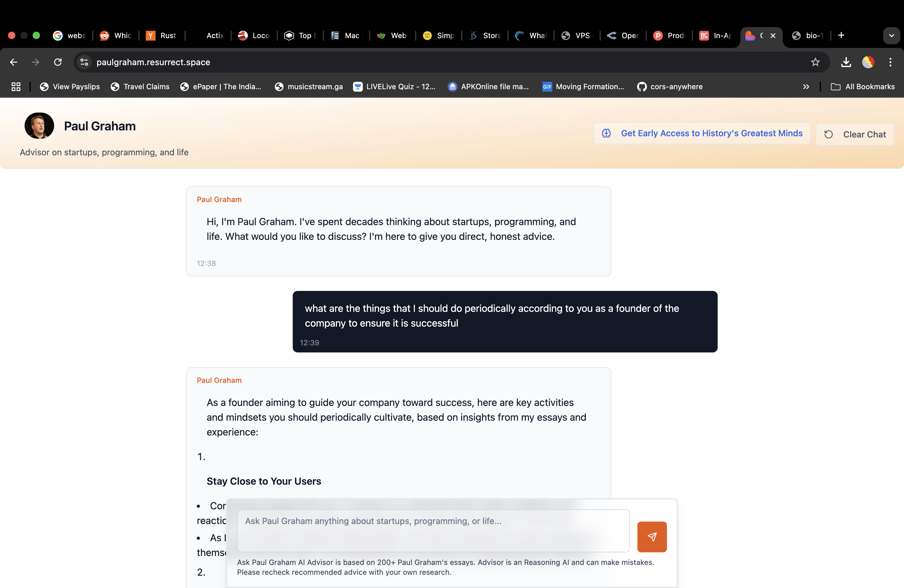Switch to the 'Mac' tab
The height and width of the screenshot is (588, 904).
click(346, 35)
